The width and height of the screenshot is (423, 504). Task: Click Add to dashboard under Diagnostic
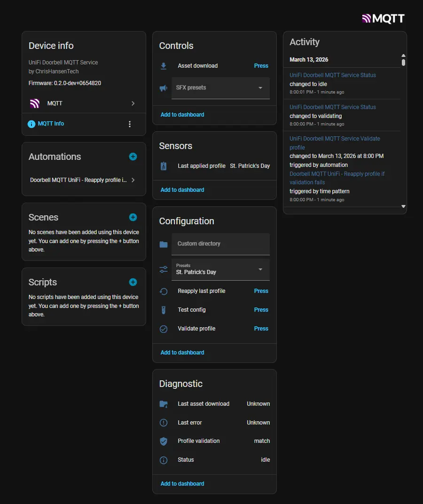pyautogui.click(x=182, y=483)
